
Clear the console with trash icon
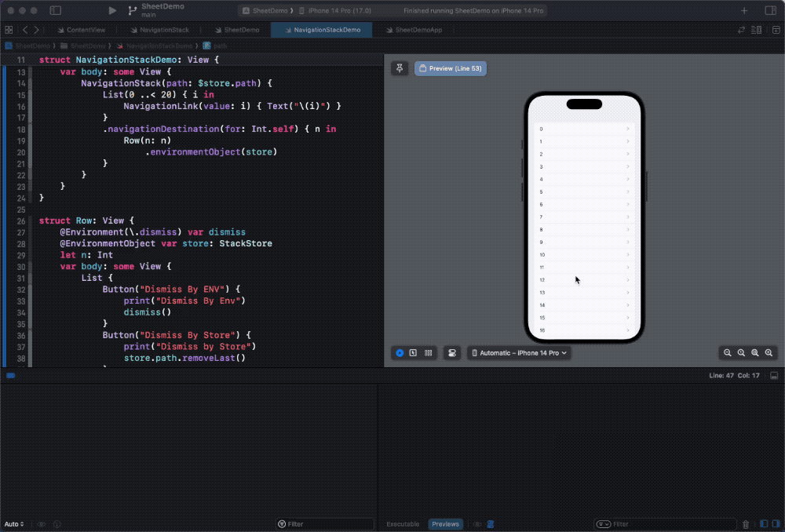pyautogui.click(x=745, y=523)
